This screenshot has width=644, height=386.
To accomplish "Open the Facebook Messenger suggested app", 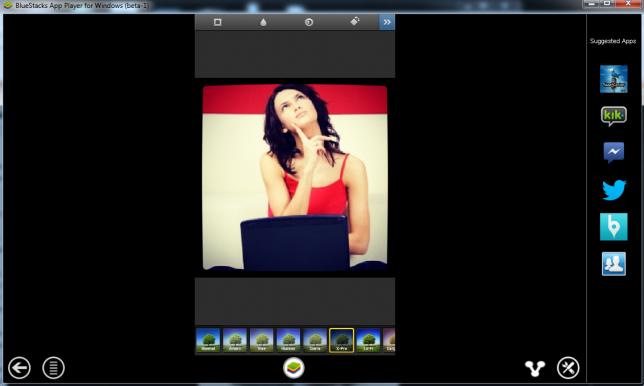I will (614, 152).
